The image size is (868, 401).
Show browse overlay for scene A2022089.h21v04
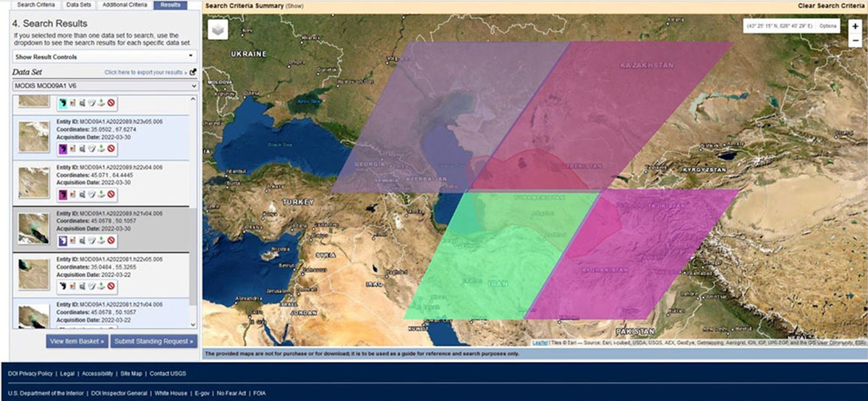(72, 240)
